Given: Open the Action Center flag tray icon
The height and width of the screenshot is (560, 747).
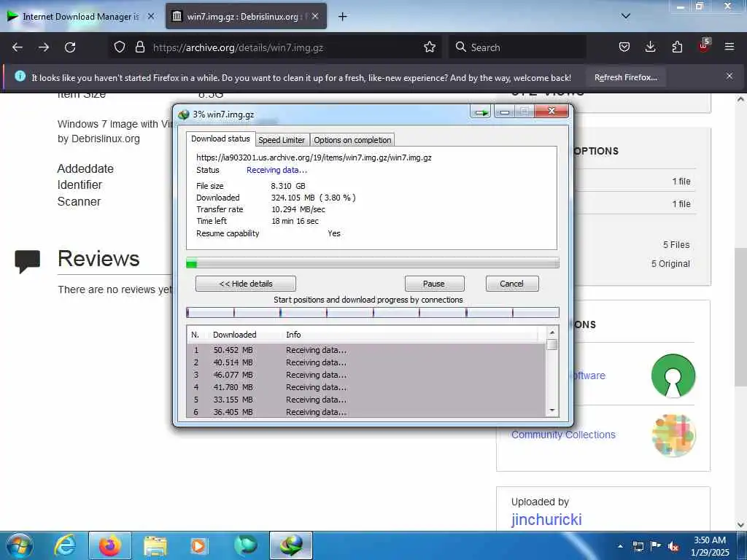Looking at the screenshot, I should point(656,546).
